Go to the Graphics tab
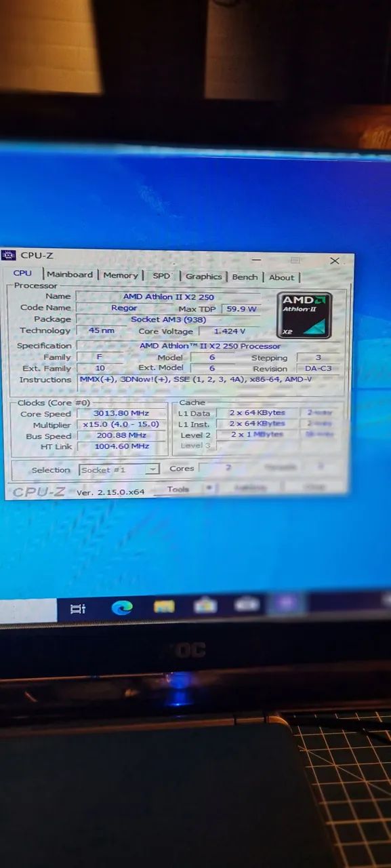This screenshot has width=391, height=868. [203, 276]
